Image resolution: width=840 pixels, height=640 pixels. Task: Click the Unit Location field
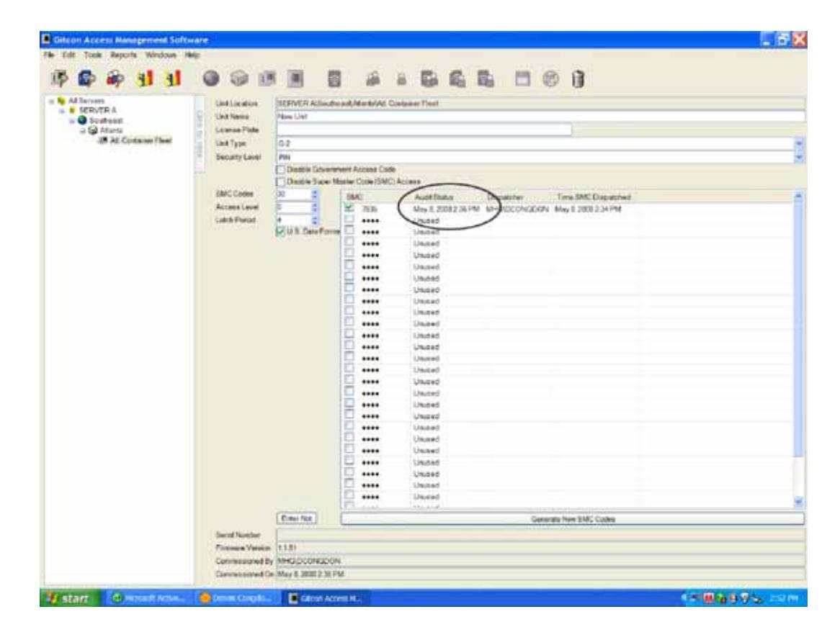coord(540,103)
